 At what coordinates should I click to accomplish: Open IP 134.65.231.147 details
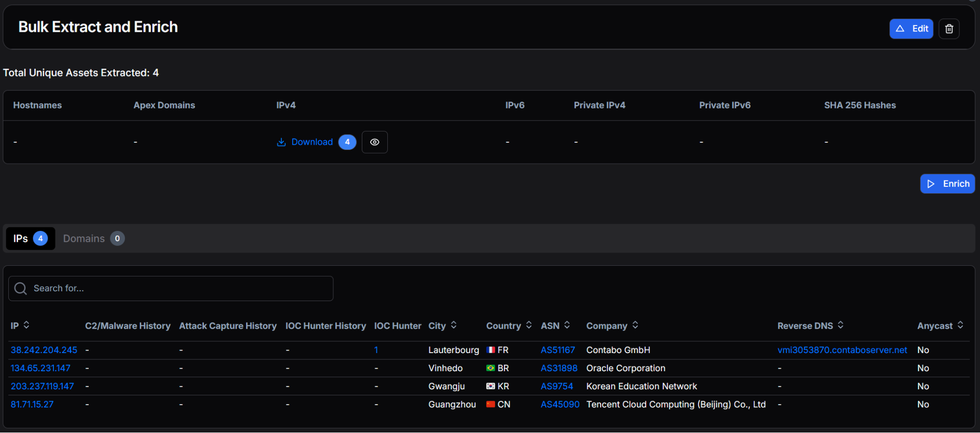(41, 368)
